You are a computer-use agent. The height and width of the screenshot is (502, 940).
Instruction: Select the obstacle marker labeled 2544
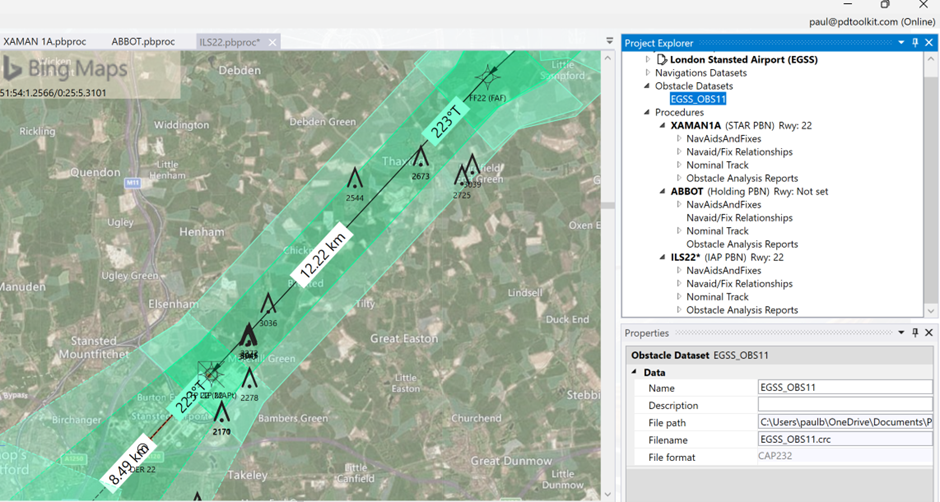(x=355, y=180)
